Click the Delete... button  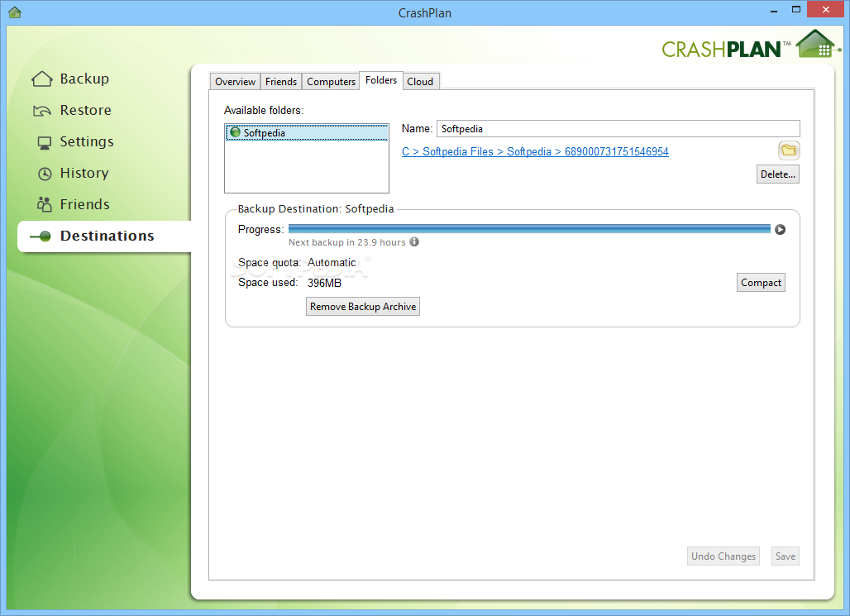777,174
